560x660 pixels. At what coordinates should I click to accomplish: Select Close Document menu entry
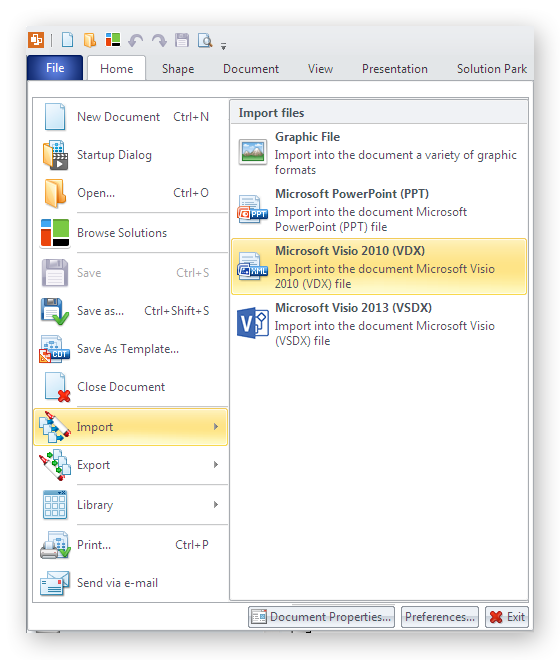131,387
